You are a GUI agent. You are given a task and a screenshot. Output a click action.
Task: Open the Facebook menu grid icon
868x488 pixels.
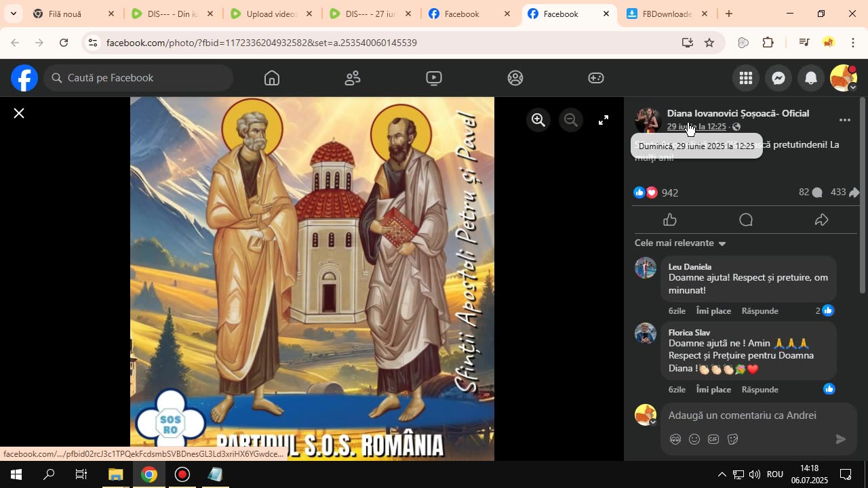coord(746,78)
